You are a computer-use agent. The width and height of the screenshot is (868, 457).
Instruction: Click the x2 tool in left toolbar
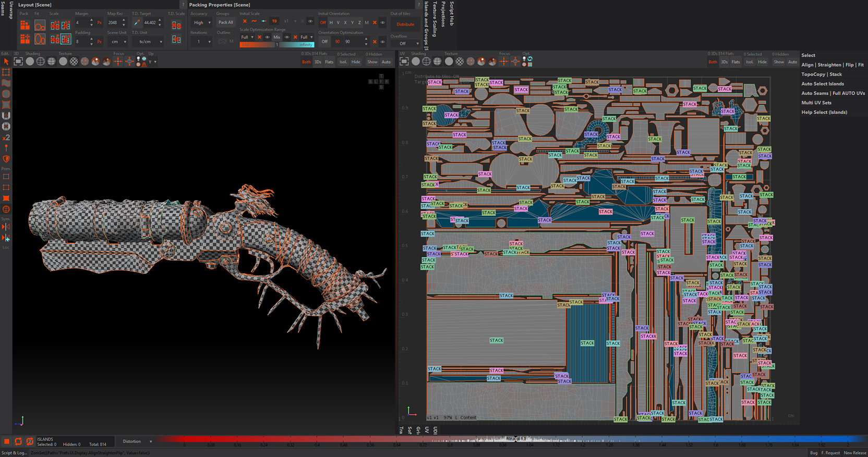pos(6,138)
